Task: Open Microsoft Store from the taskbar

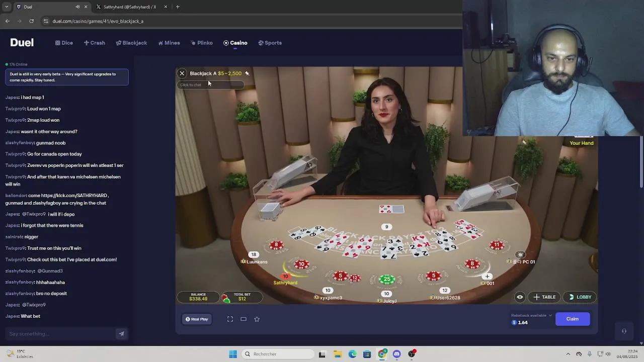Action: 367,354
